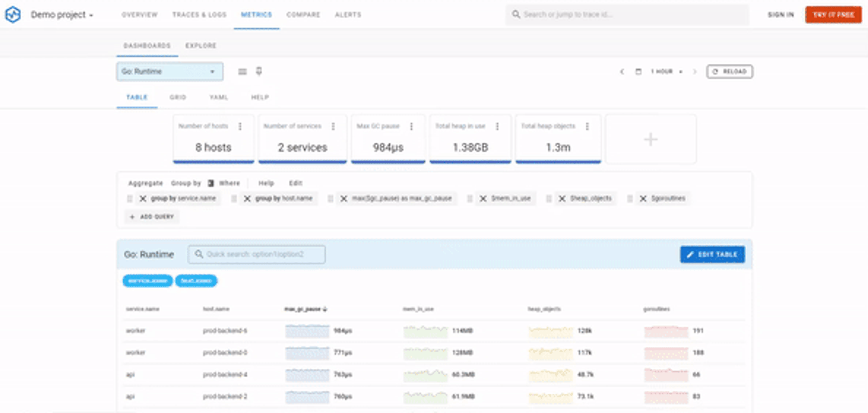Click the Quick search input field
Viewport: 868px width, 413px height.
pos(257,254)
